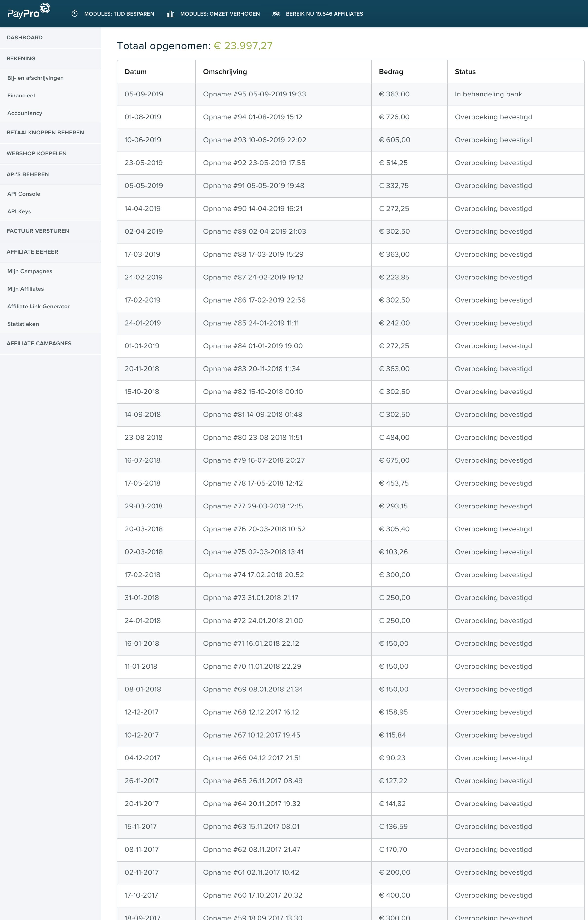Expand the Affiliate Beheer section
Viewport: 588px width, 920px height.
coord(50,252)
